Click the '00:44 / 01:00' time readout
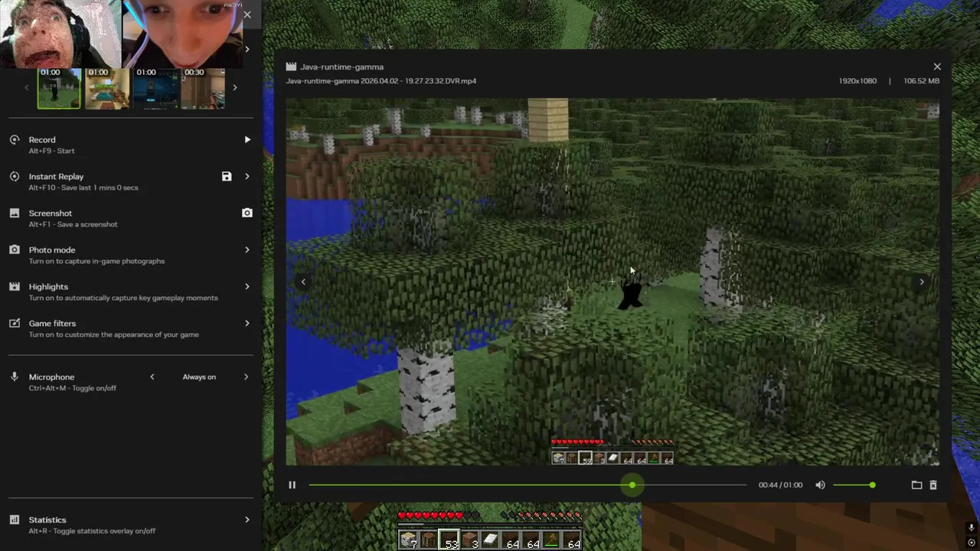Screen dimensions: 980x551 [780, 485]
